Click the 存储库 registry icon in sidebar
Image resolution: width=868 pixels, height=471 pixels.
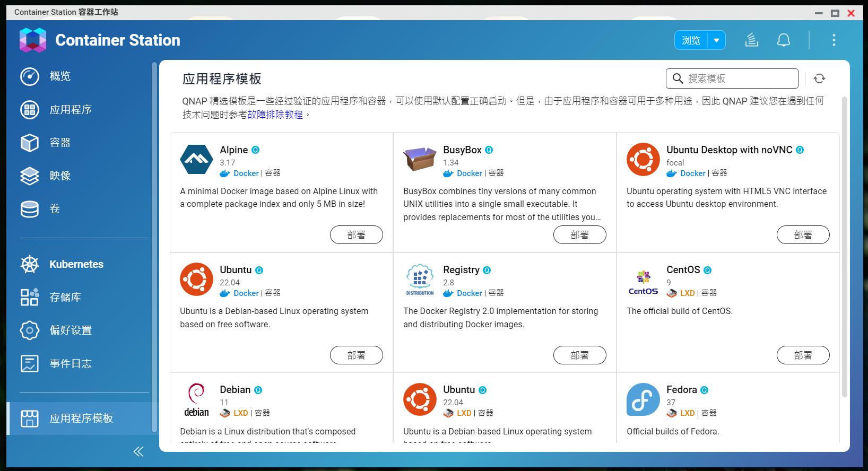pyautogui.click(x=30, y=297)
